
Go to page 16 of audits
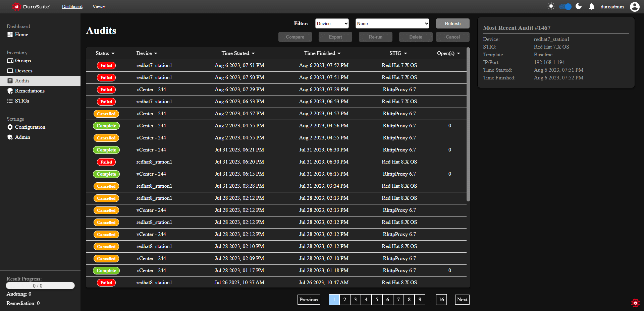click(x=441, y=300)
